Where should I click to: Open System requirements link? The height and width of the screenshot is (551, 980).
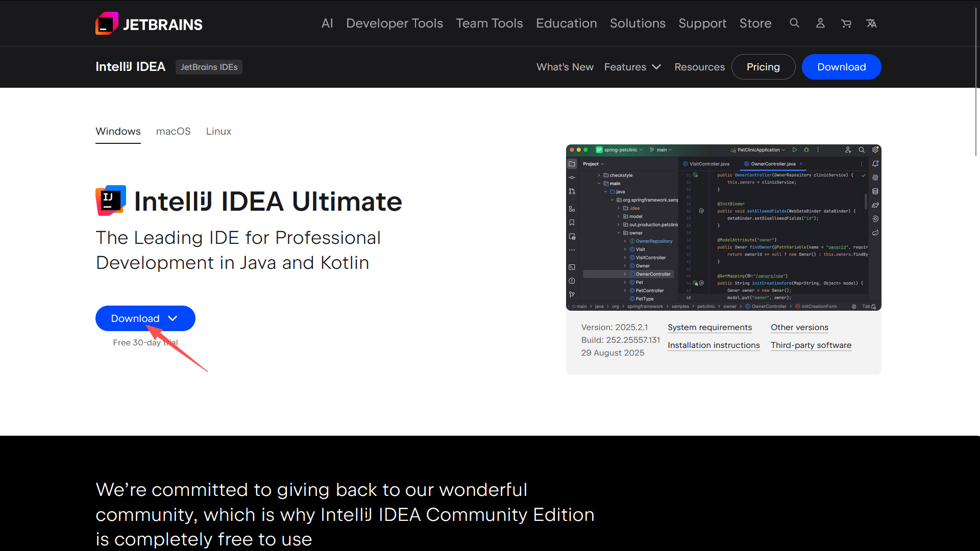pyautogui.click(x=709, y=328)
